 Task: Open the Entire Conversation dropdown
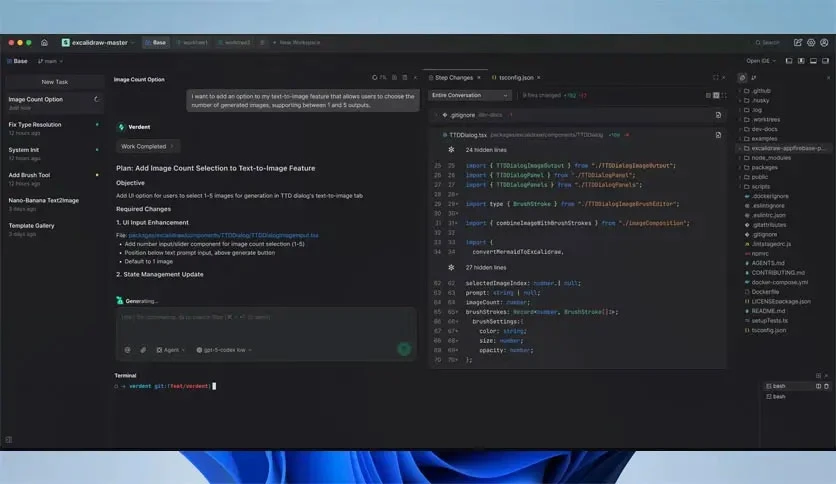469,95
